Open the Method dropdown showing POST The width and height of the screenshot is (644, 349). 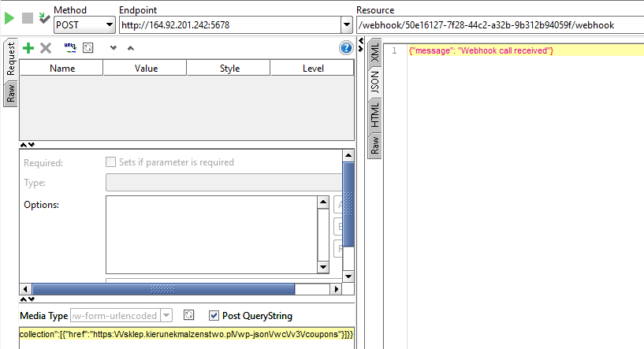(x=84, y=25)
